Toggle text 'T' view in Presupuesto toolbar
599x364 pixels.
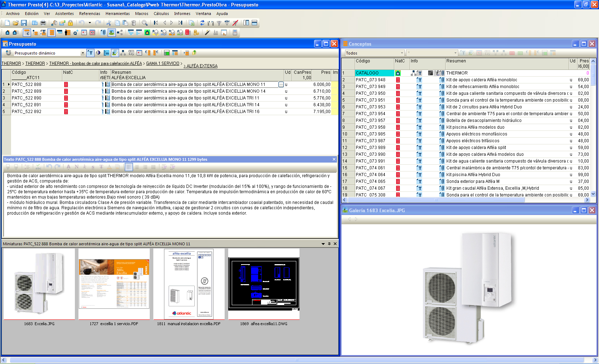pyautogui.click(x=90, y=53)
